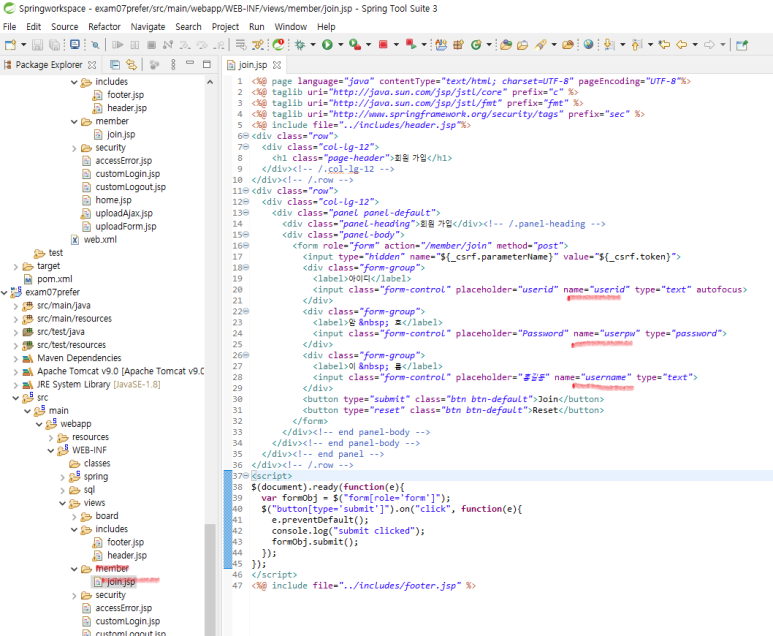Image resolution: width=773 pixels, height=636 pixels.
Task: Click the Package Explorer vertical scrollbar
Action: click(x=210, y=579)
